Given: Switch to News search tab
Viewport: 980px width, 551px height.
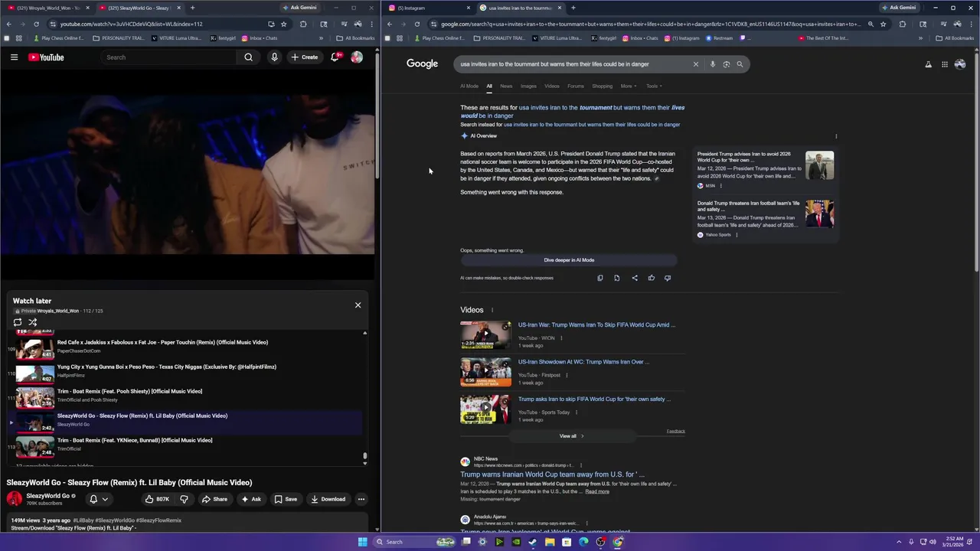Looking at the screenshot, I should coord(506,86).
